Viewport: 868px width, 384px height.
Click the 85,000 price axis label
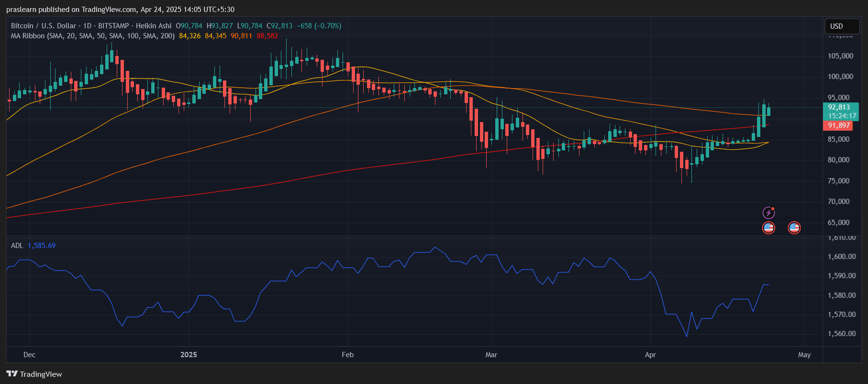coord(839,139)
